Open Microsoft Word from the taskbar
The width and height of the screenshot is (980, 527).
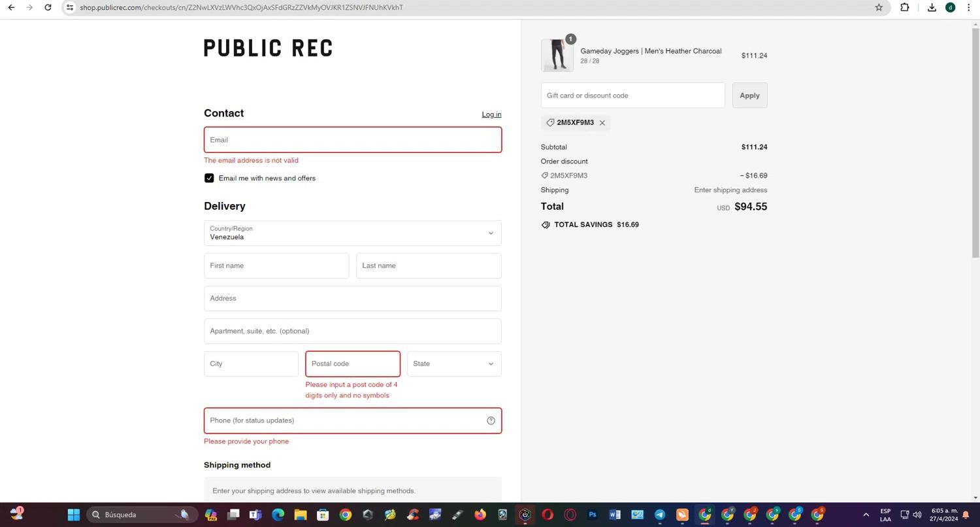[615, 515]
